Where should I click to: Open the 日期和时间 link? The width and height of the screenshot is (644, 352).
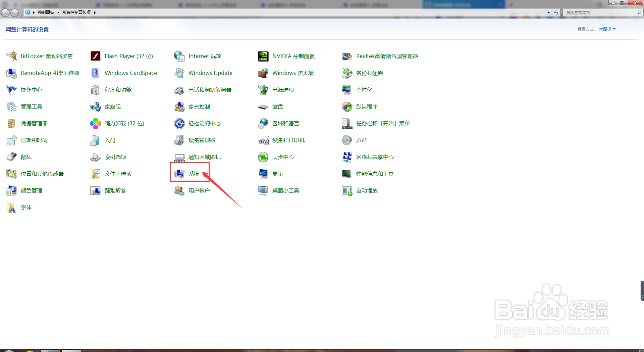34,140
